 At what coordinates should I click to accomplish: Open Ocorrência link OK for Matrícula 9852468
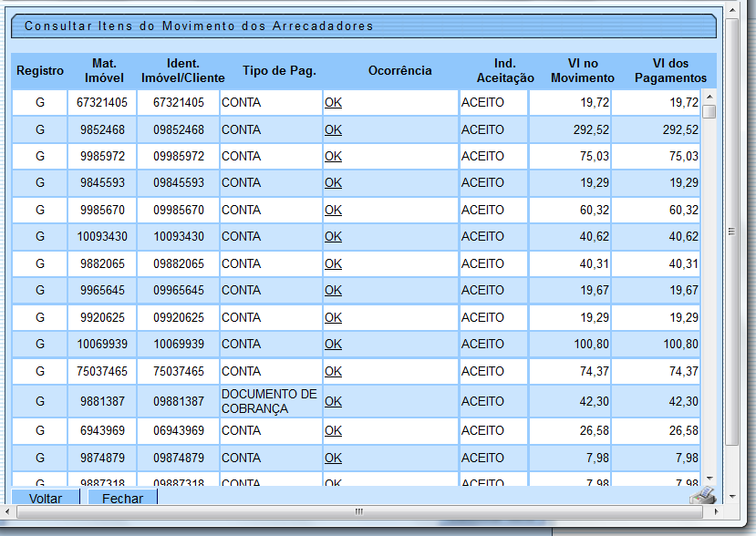click(333, 129)
